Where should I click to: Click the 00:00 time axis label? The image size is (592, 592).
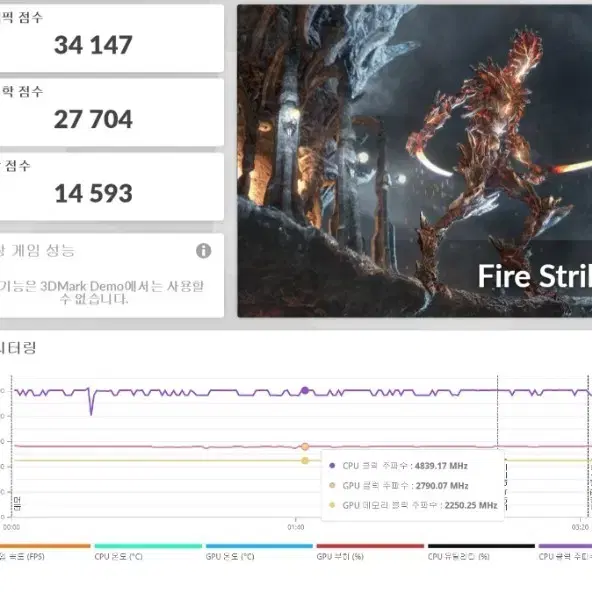coord(11,527)
